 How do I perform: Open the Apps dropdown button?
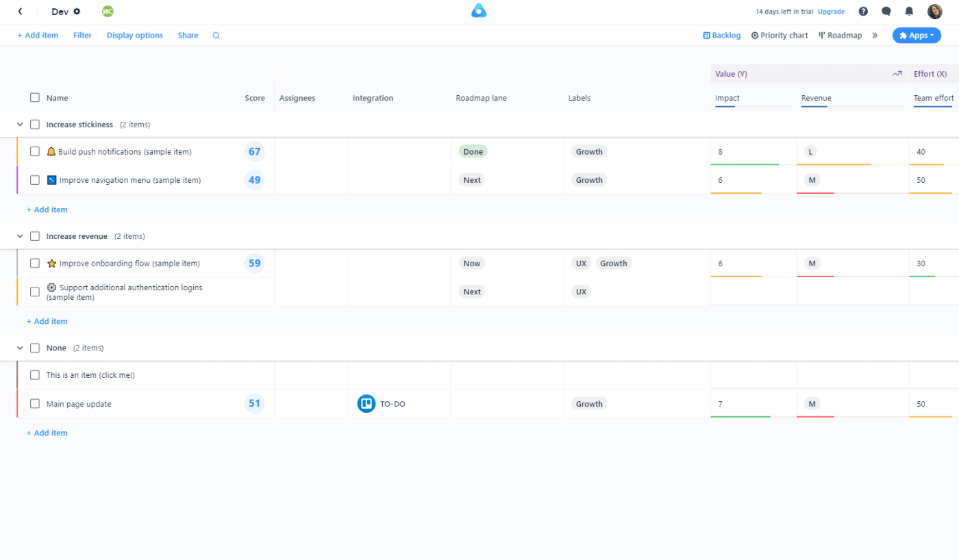[916, 36]
